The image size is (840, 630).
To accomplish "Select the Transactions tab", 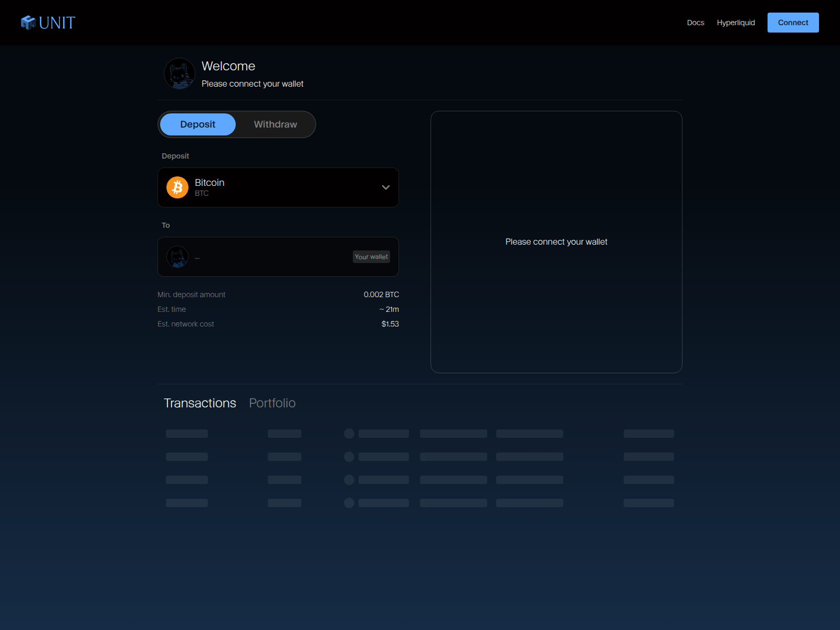I will [x=200, y=403].
